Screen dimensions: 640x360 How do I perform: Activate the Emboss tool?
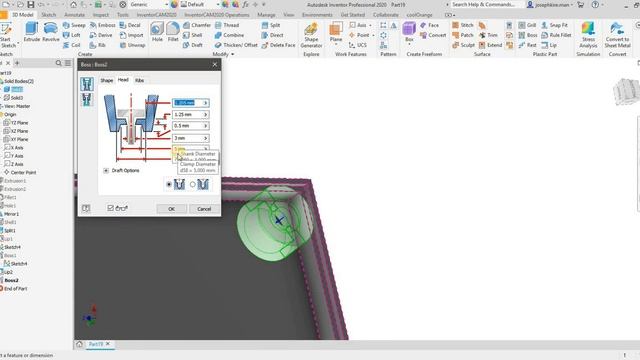(x=102, y=25)
